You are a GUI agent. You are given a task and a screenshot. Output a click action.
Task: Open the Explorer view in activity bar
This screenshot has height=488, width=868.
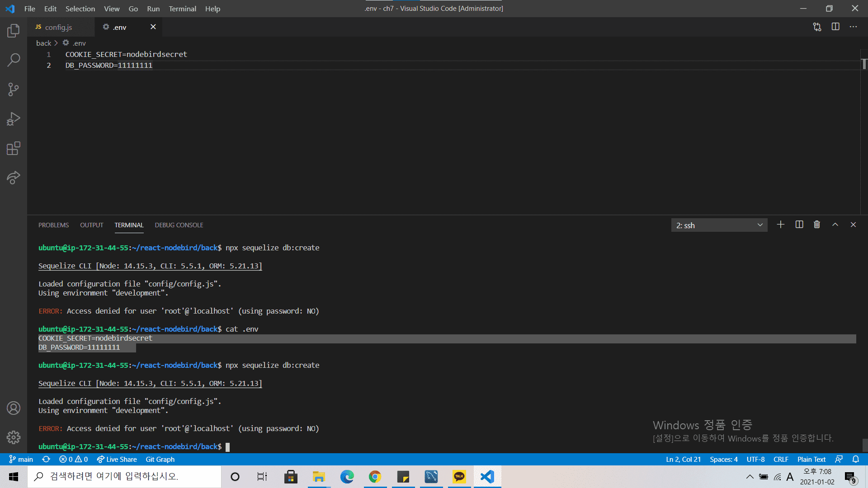coord(14,31)
